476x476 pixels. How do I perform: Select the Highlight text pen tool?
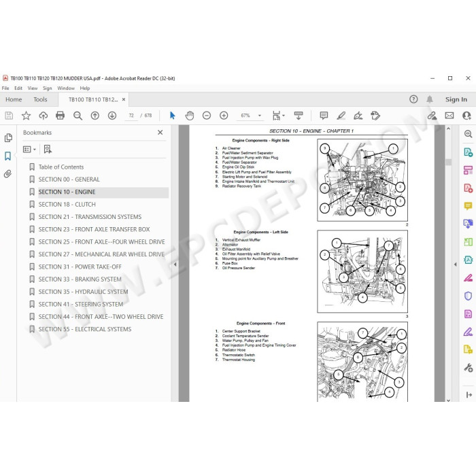pos(341,116)
